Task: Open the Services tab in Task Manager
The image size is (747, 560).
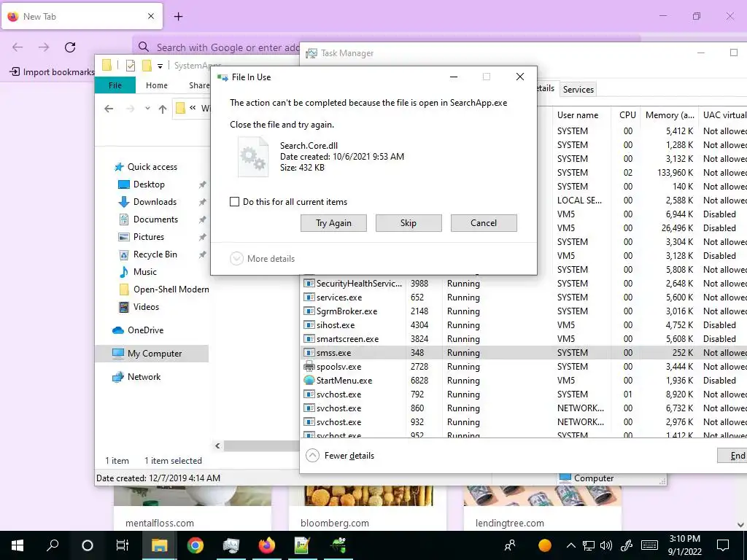Action: point(578,89)
